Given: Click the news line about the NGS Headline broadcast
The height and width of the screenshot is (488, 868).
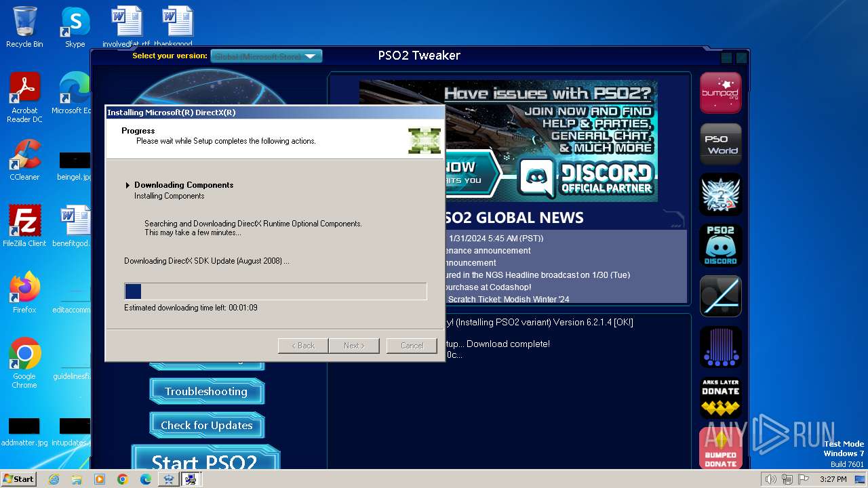Looking at the screenshot, I should tap(536, 275).
